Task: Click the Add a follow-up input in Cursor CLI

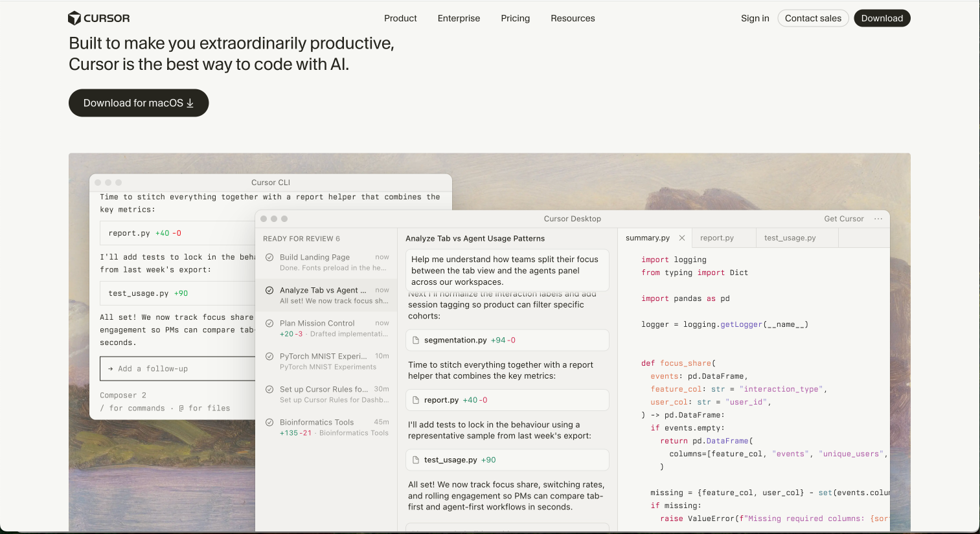Action: [178, 368]
